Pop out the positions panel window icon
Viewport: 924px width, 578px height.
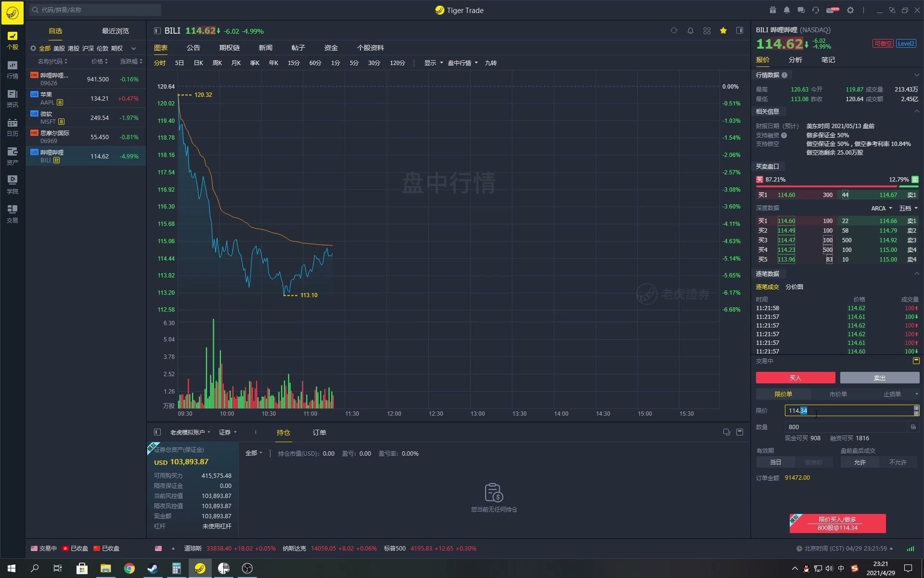pos(726,432)
